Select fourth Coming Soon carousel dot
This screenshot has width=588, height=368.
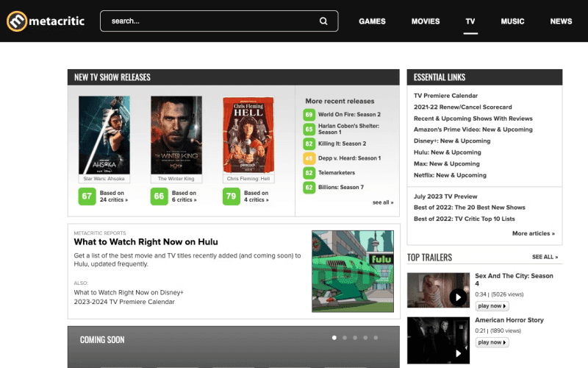pos(365,338)
